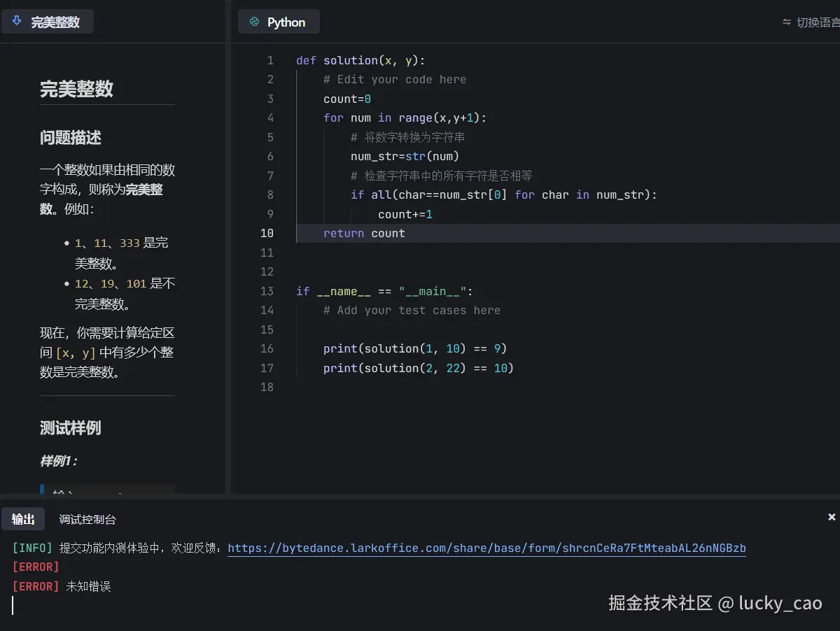Click the 测试样例 section heading
840x631 pixels.
tap(70, 427)
